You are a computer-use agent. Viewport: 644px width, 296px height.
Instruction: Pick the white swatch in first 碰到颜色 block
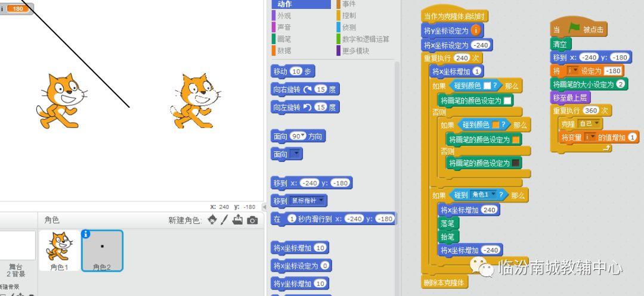[487, 86]
